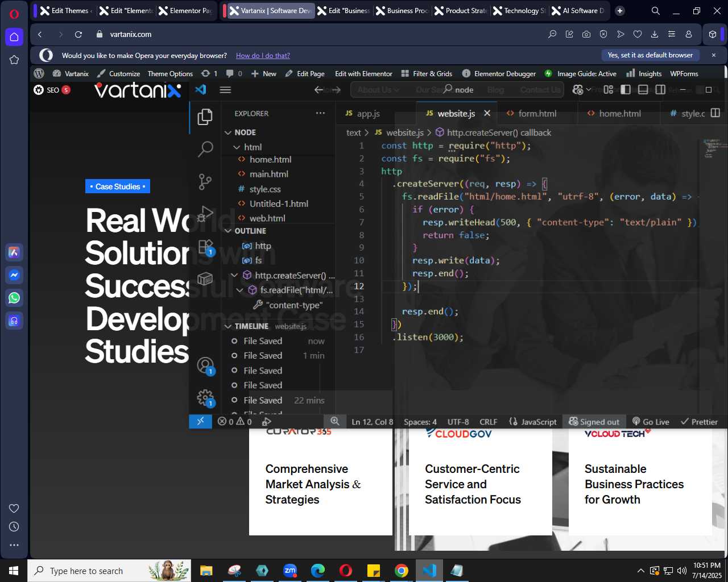Toggle VS Code primary side bar
The width and height of the screenshot is (728, 582).
(626, 90)
